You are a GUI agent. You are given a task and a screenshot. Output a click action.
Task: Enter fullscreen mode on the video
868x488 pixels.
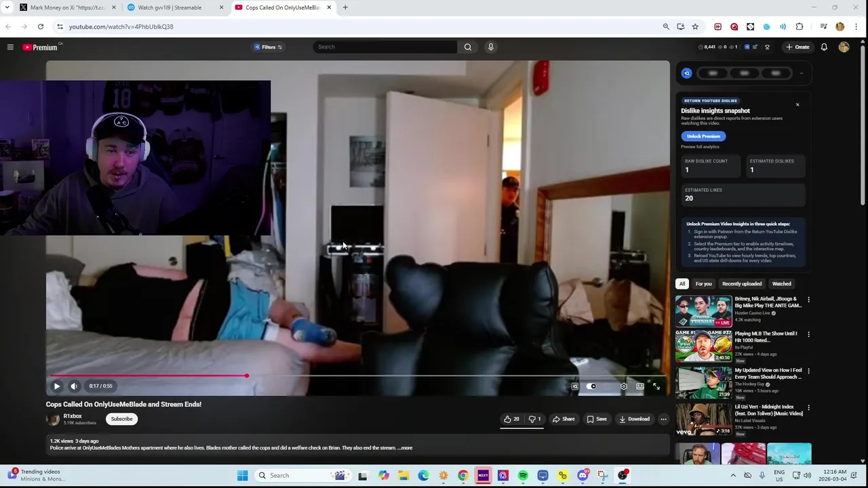coord(656,386)
